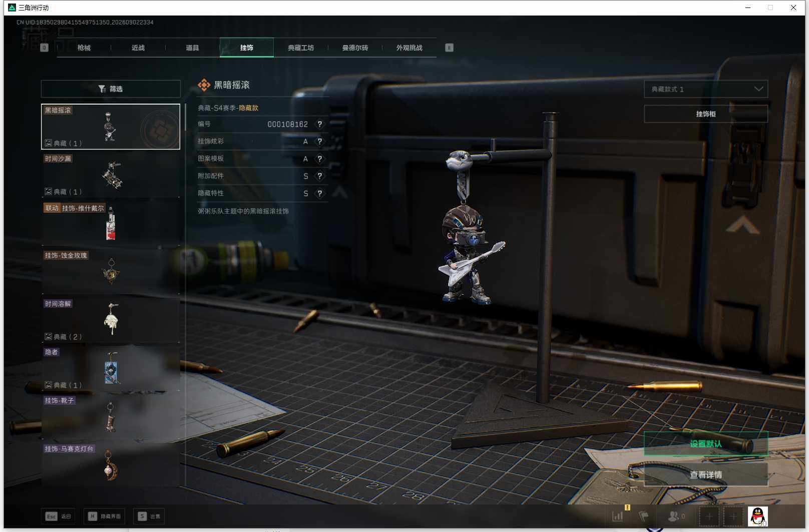Viewport: 809px width, 532px height.
Task: Pick the 挂饰-靴子 charm
Action: [111, 417]
